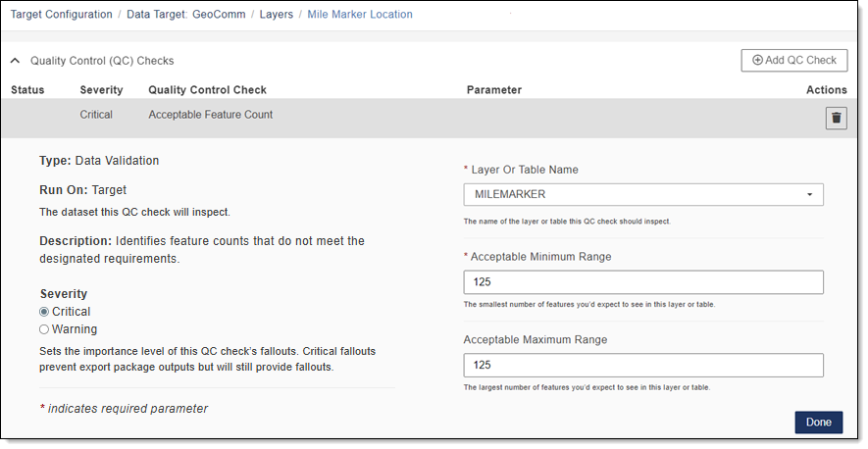Click the Add QC Check button
Screen dimensions: 868x449
click(793, 61)
